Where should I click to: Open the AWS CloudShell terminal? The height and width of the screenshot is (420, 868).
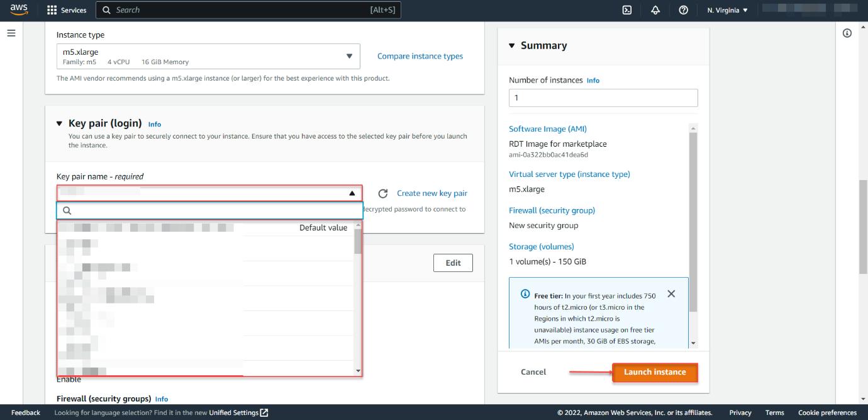pyautogui.click(x=625, y=10)
